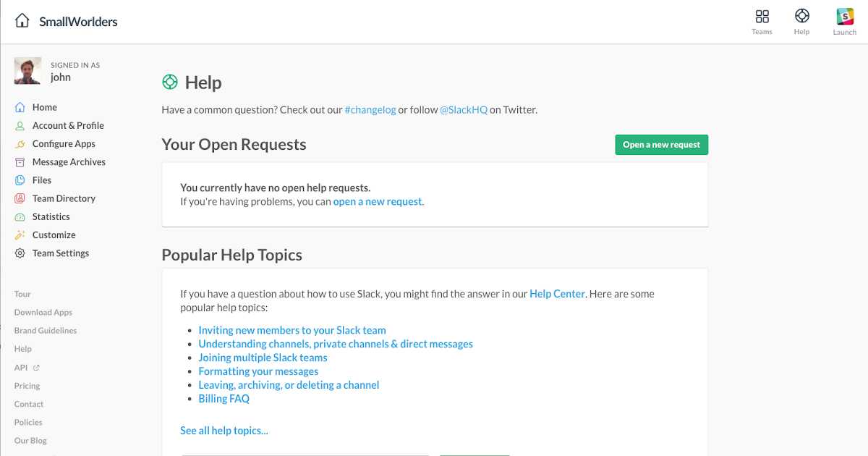The height and width of the screenshot is (456, 868).
Task: Click the Account & Profile person icon
Action: click(20, 125)
